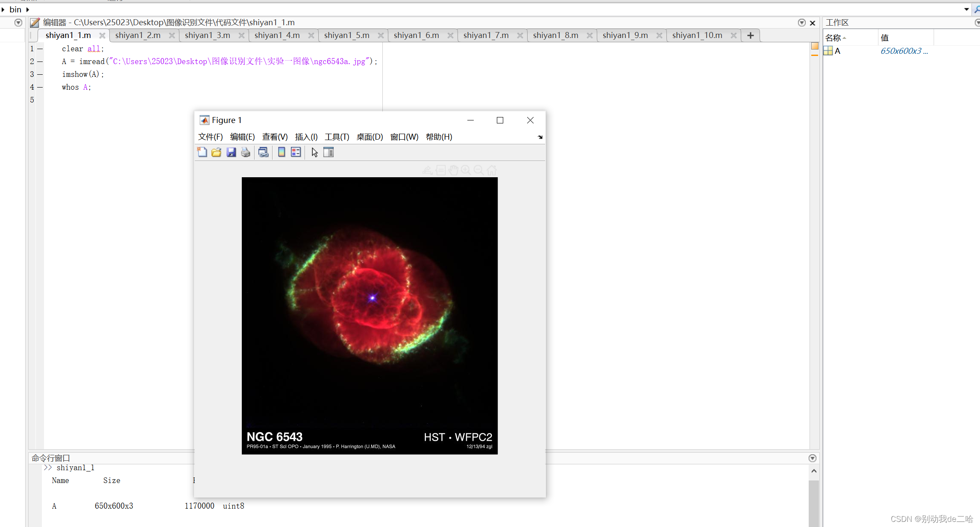Screen dimensions: 980x527
Task: Click the print figure icon in toolbar
Action: 245,152
